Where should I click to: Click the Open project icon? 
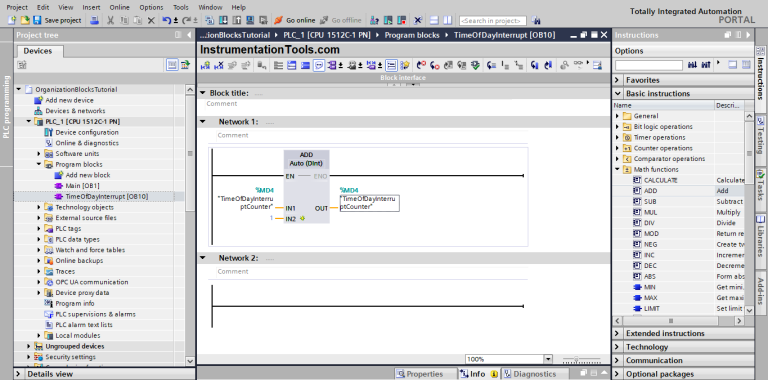tap(24, 21)
